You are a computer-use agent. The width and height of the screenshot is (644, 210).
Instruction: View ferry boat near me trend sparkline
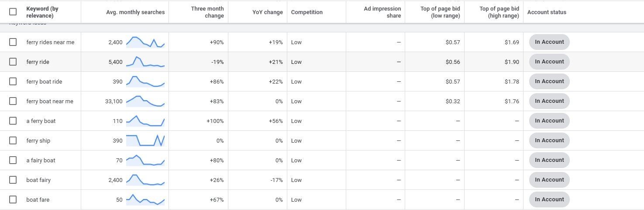click(x=145, y=101)
